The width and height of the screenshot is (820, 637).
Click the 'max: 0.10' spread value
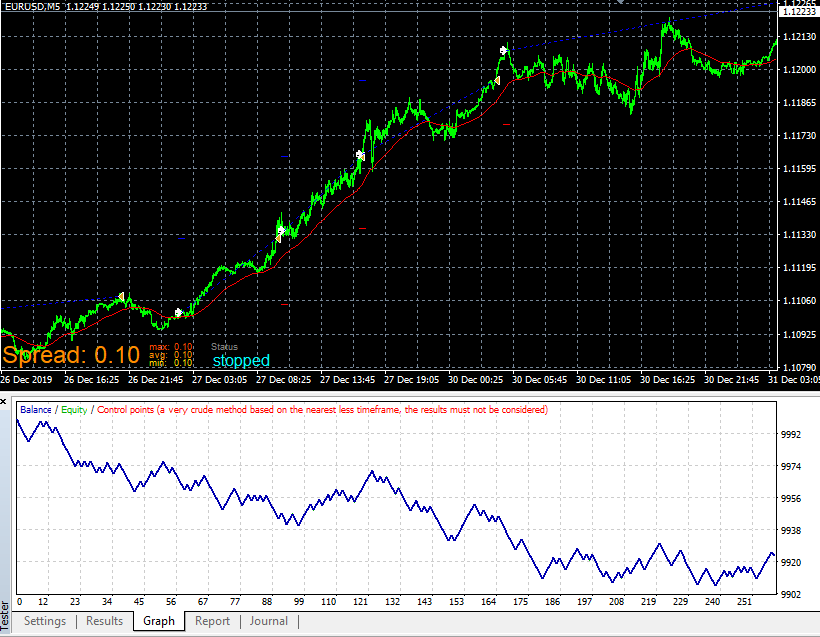(171, 347)
